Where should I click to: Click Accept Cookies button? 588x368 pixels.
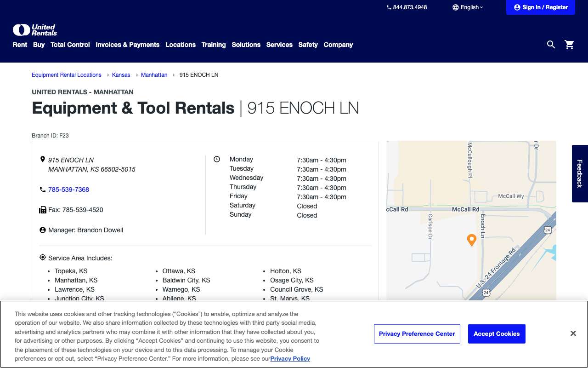(x=497, y=333)
